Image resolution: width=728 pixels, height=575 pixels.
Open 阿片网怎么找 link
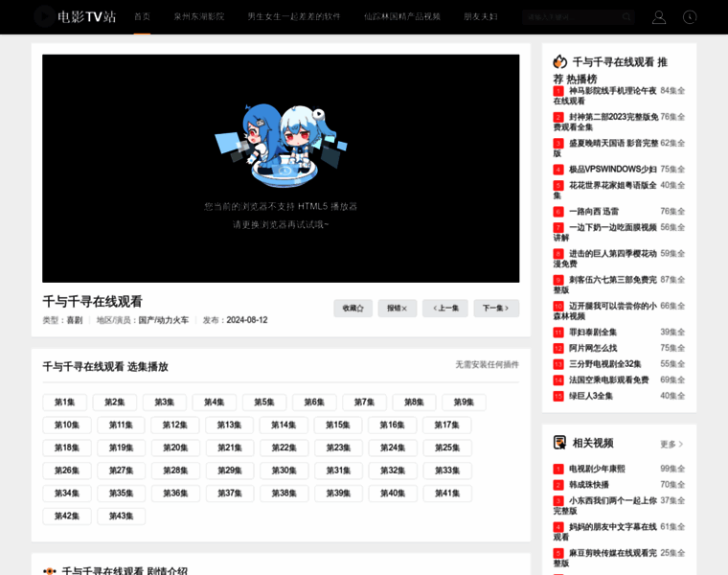[x=593, y=348]
